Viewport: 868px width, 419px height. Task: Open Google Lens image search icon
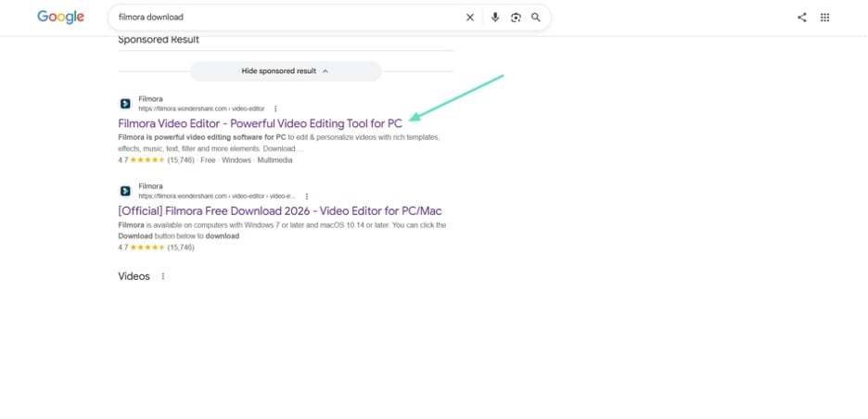(x=516, y=18)
